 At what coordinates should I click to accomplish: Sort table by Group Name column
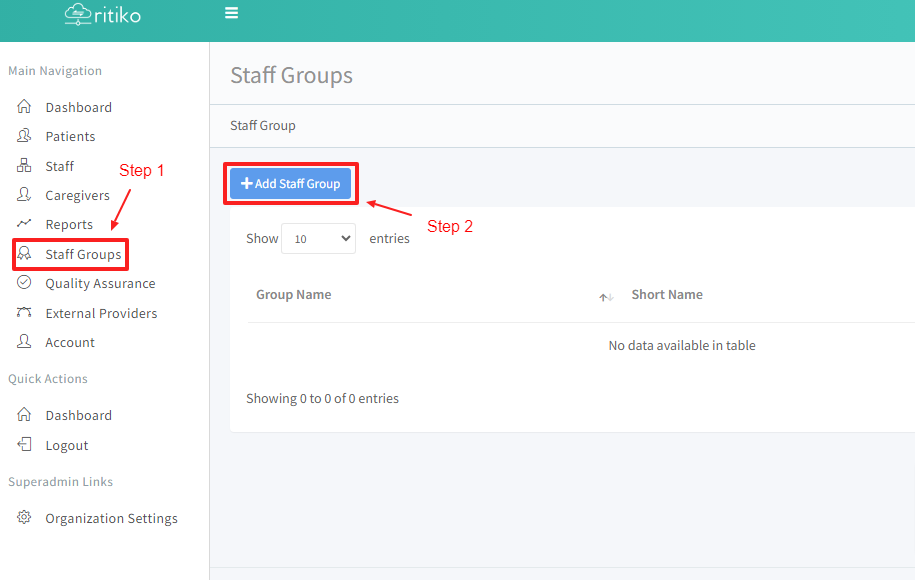pos(294,295)
